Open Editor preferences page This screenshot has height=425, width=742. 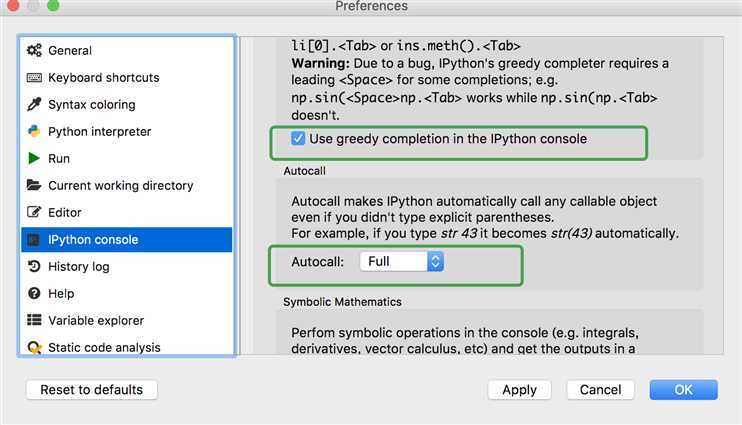pyautogui.click(x=127, y=212)
